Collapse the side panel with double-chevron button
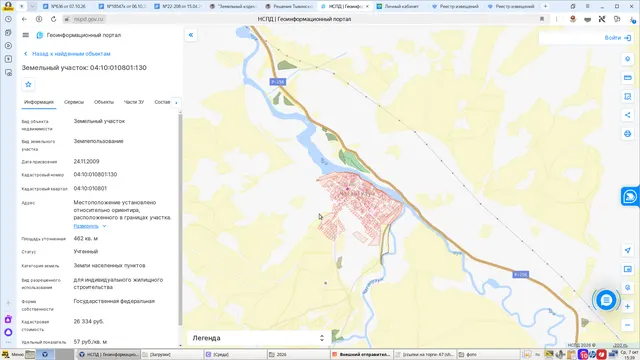 [191, 35]
